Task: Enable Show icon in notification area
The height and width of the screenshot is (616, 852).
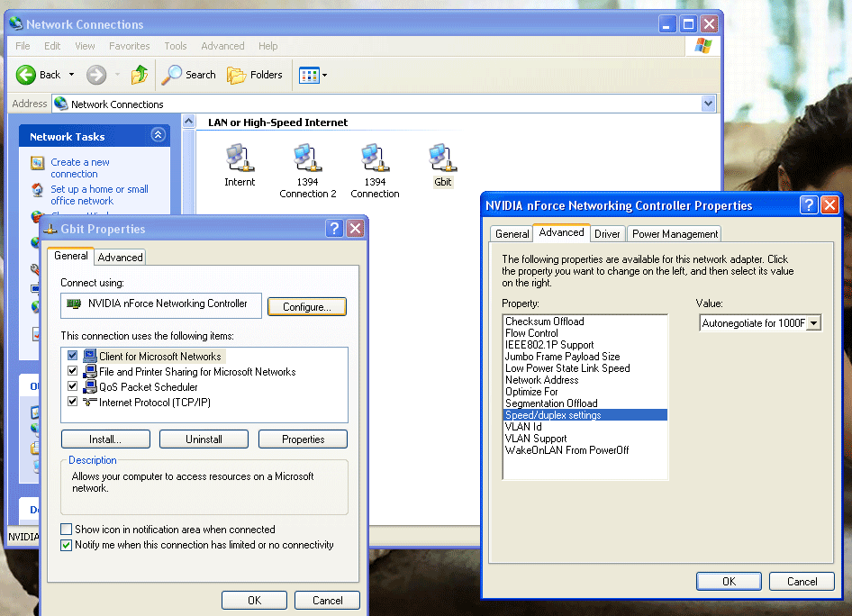Action: tap(67, 529)
